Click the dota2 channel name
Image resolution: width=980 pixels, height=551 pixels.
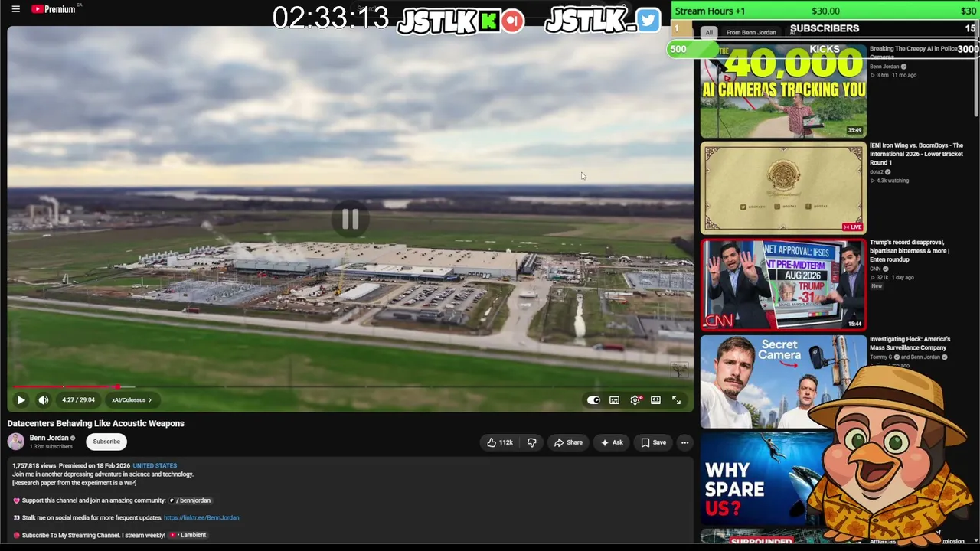pyautogui.click(x=877, y=172)
